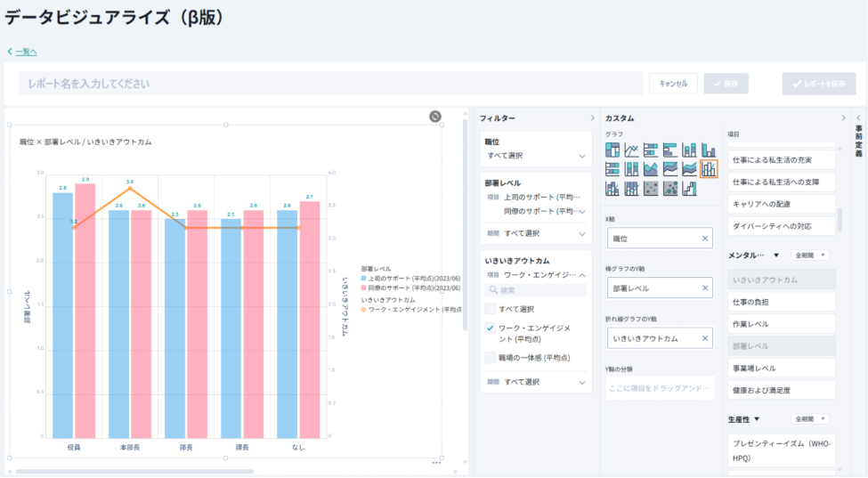
Task: Select the 仕事による私生活の充実 item
Action: point(781,160)
